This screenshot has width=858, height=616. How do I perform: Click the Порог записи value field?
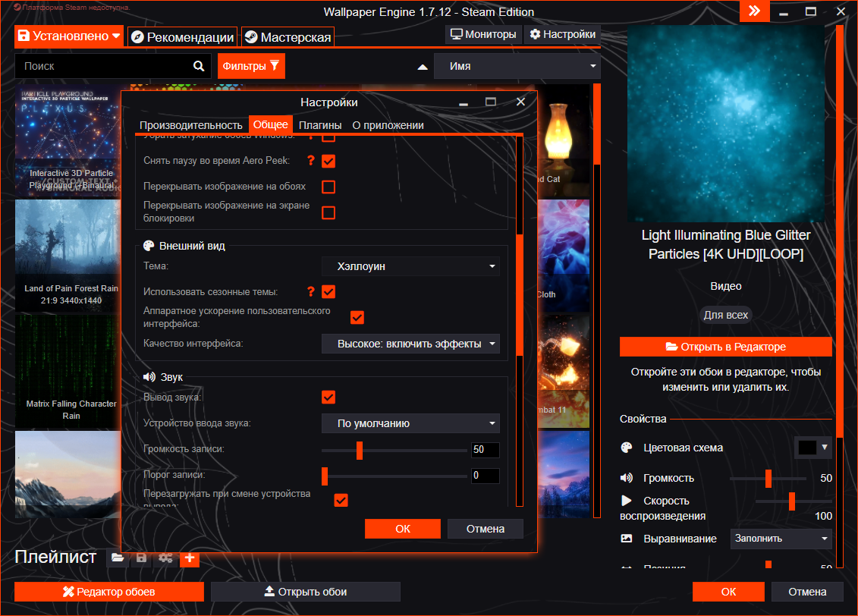click(486, 476)
